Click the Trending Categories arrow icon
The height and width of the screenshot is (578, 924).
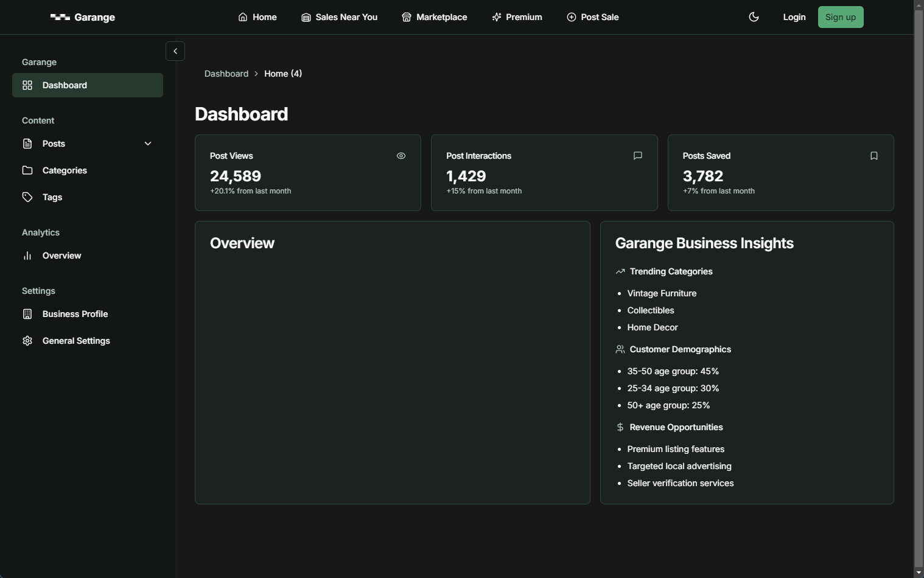(620, 271)
